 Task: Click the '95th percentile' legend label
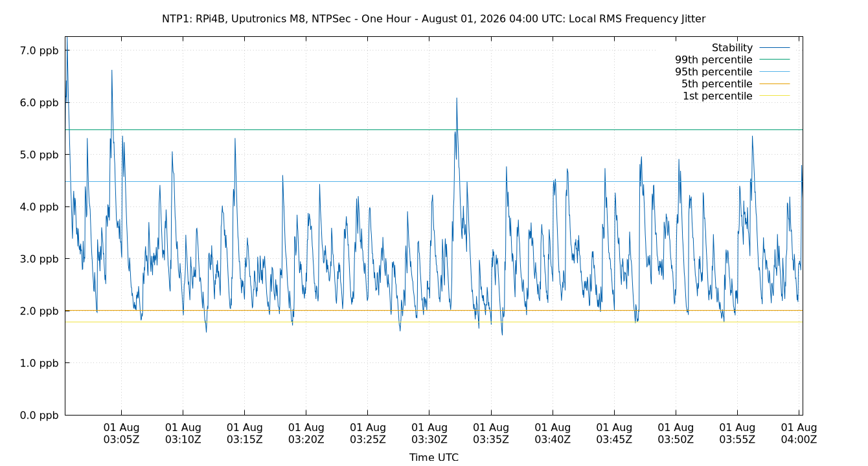(714, 72)
